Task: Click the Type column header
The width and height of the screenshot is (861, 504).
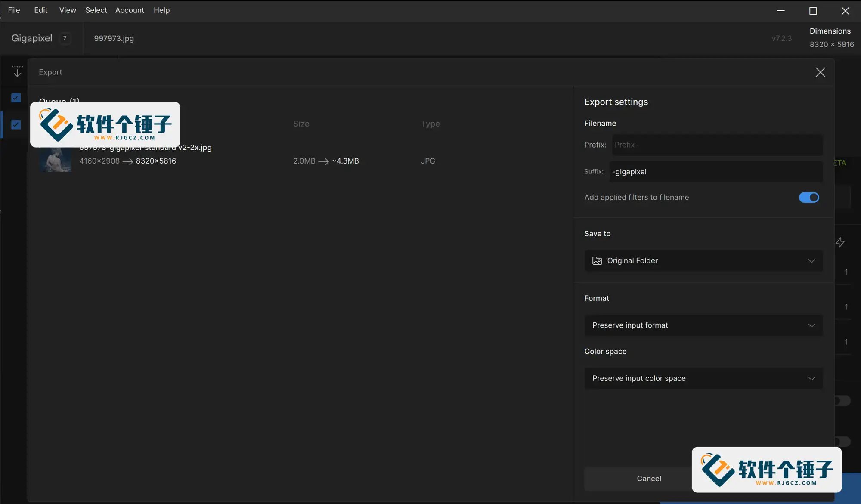Action: [x=430, y=124]
